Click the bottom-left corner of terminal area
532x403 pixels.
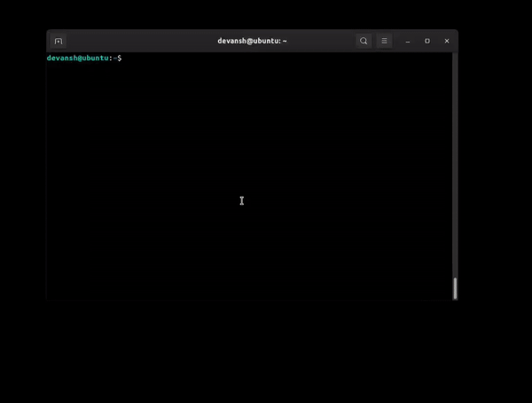pyautogui.click(x=51, y=295)
